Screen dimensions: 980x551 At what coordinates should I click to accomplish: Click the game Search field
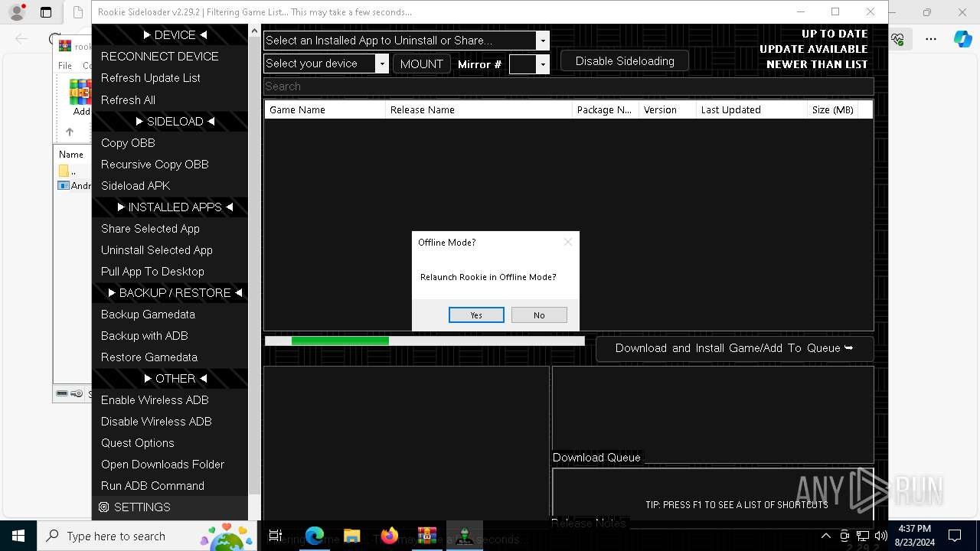point(568,86)
